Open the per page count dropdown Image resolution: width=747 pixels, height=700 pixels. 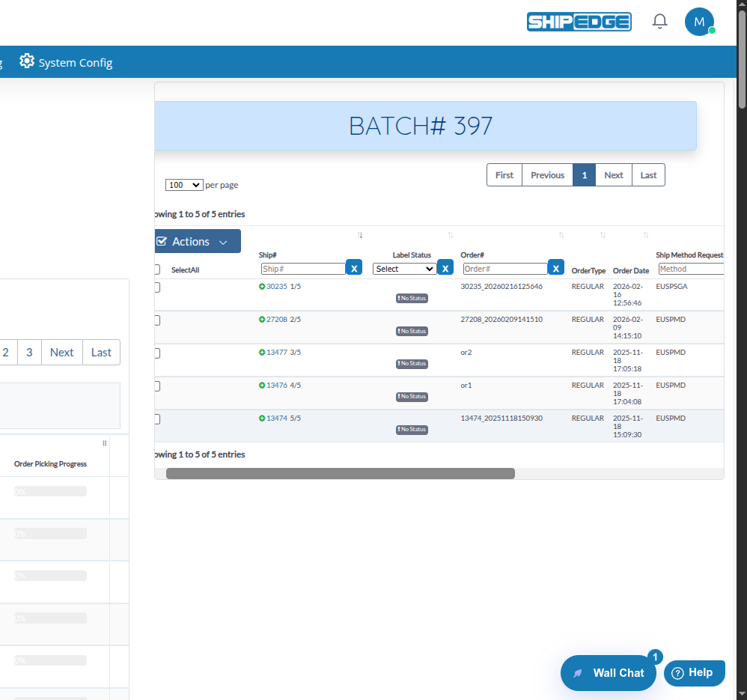[x=184, y=185]
